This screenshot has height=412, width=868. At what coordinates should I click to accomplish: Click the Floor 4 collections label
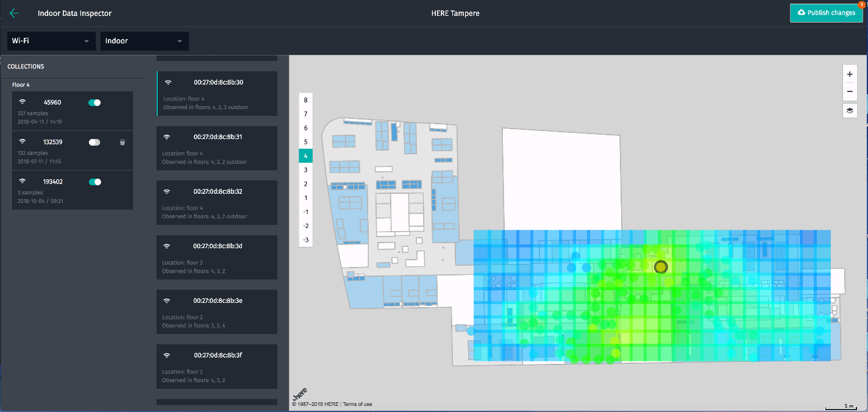(21, 85)
